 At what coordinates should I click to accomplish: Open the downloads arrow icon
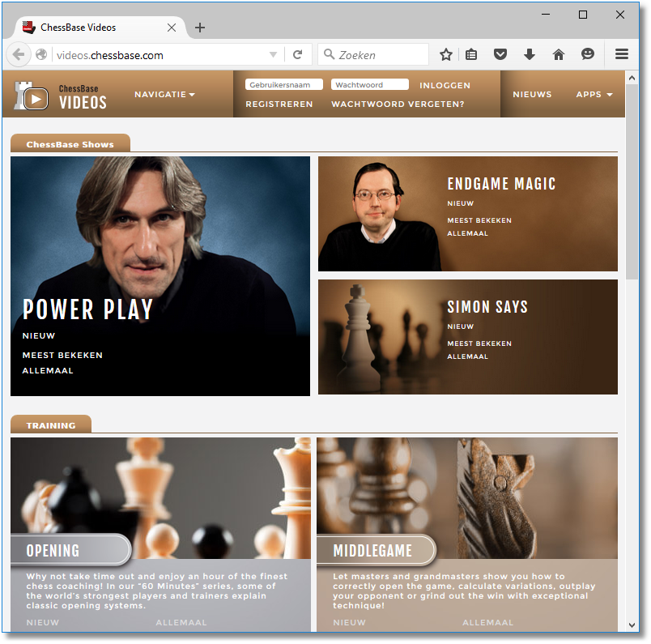coord(530,55)
